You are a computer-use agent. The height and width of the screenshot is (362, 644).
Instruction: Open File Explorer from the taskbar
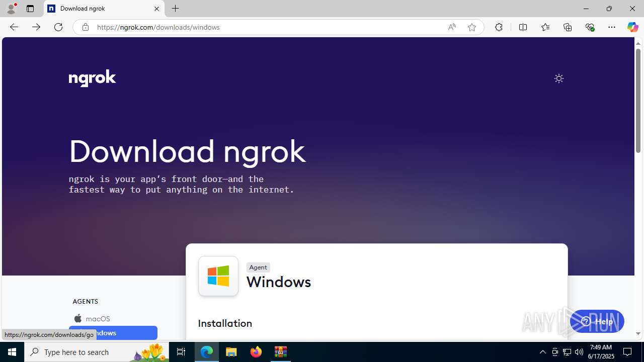231,352
